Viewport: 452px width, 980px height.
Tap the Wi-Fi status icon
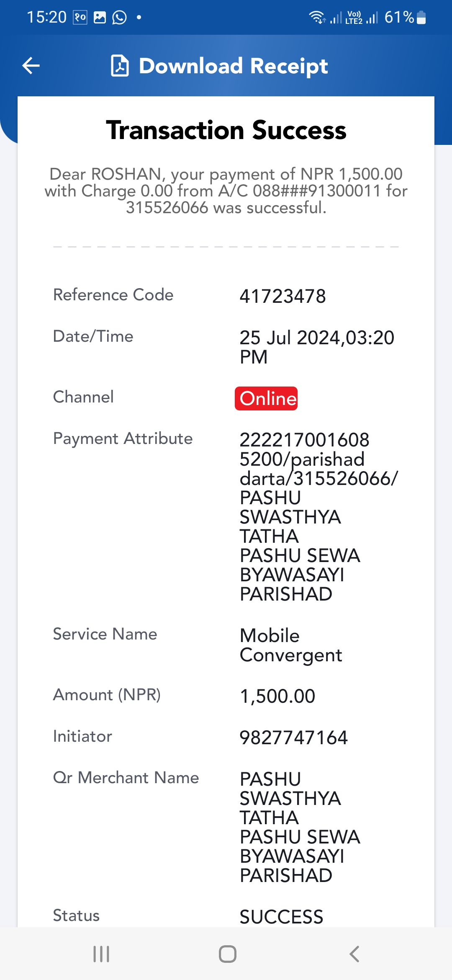pyautogui.click(x=317, y=18)
